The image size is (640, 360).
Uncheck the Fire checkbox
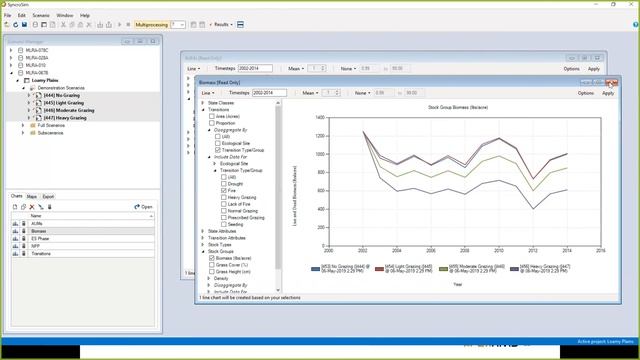tap(224, 191)
